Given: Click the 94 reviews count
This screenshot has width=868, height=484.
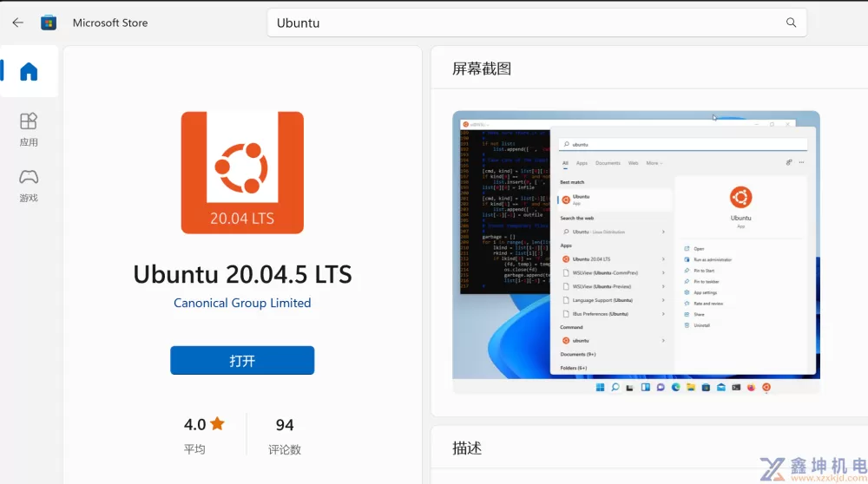Looking at the screenshot, I should click(285, 425).
